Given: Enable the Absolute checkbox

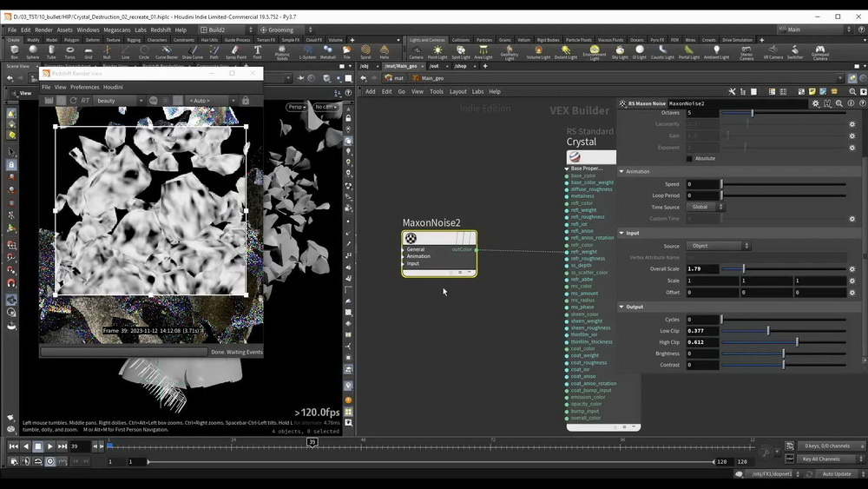Looking at the screenshot, I should pos(689,158).
